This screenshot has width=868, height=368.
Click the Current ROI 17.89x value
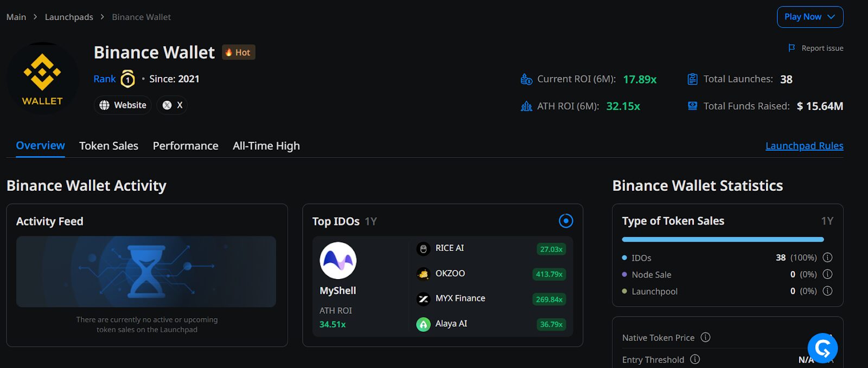pos(640,80)
